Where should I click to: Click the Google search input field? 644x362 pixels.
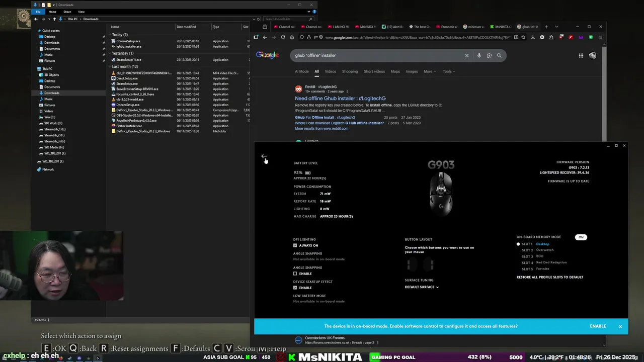(377, 55)
